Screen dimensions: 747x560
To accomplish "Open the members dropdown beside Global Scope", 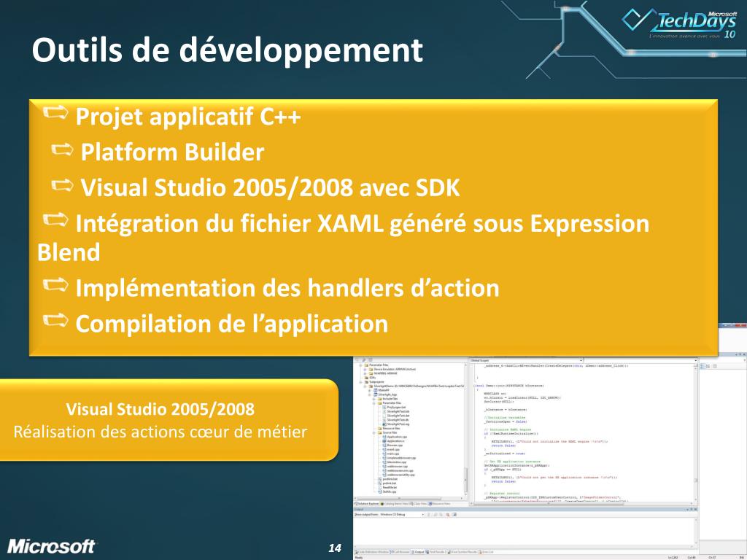I will pyautogui.click(x=640, y=360).
